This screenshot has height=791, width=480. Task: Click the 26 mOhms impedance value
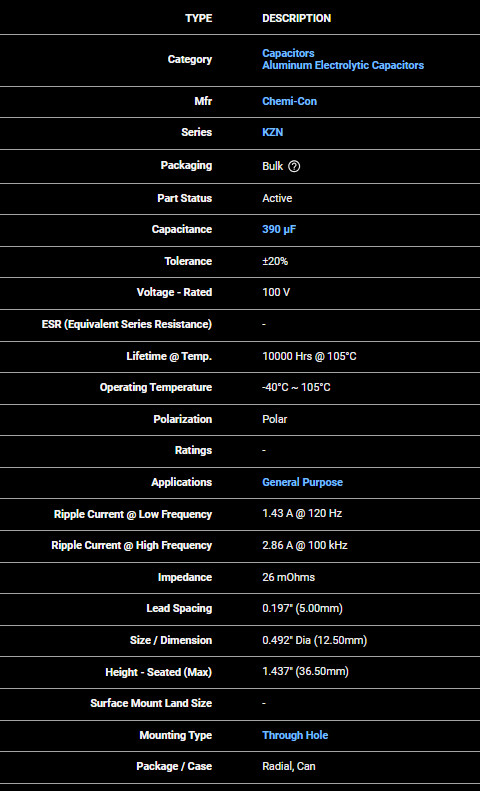(x=288, y=577)
